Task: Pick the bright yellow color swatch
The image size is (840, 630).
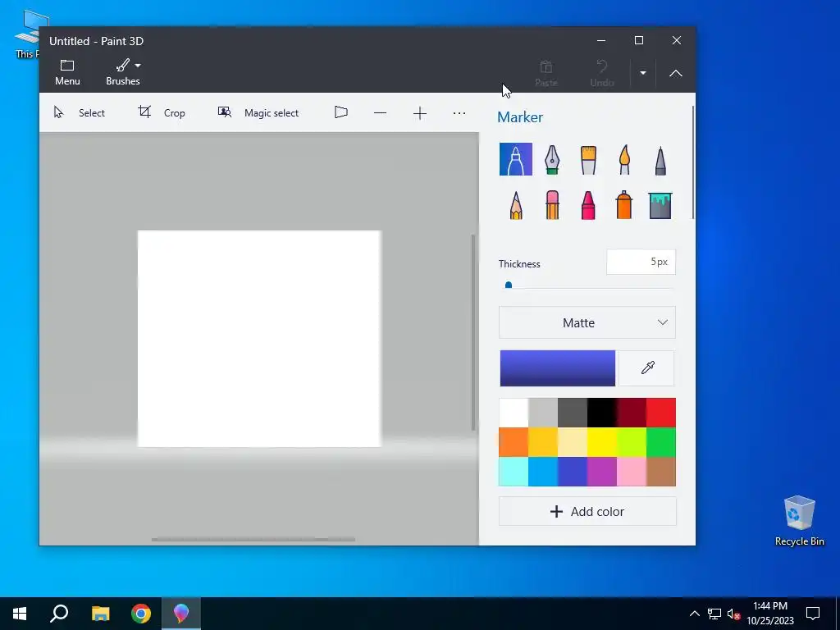Action: (601, 442)
